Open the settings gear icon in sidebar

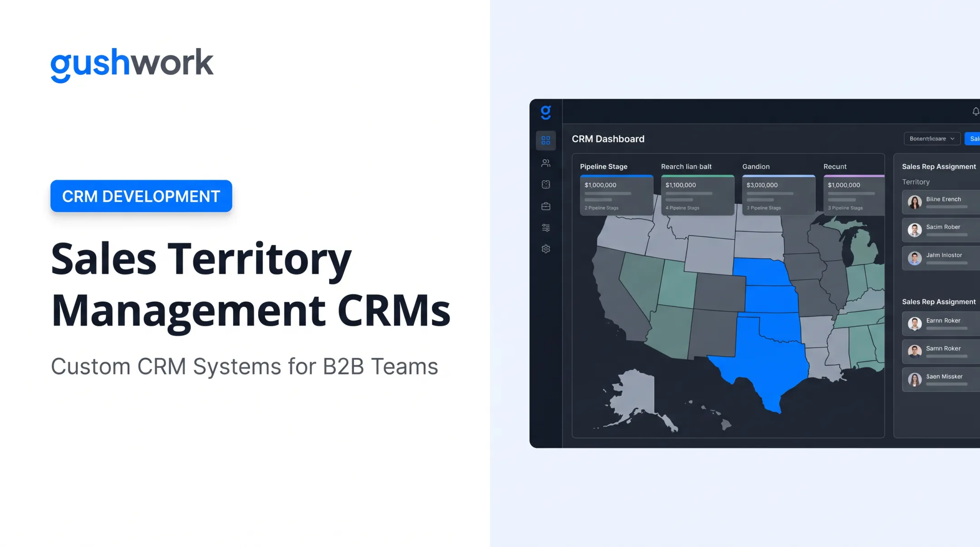pyautogui.click(x=546, y=249)
